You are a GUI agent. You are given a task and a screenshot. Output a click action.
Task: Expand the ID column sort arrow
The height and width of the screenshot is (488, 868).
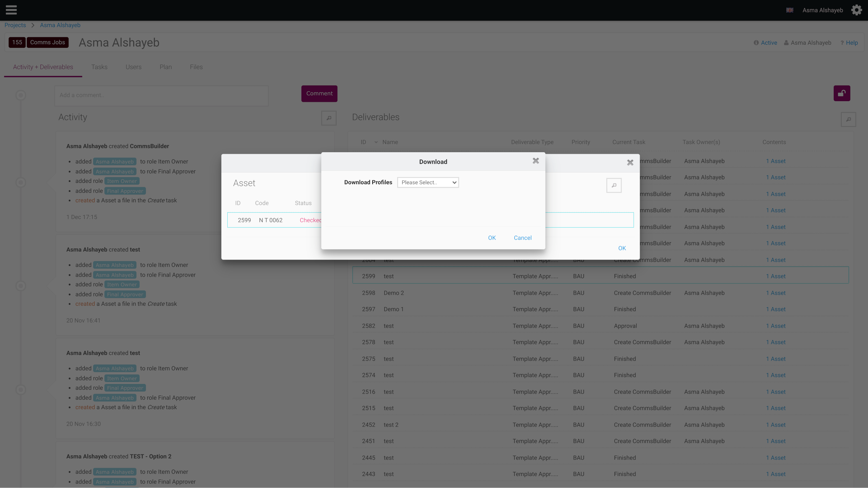[375, 143]
